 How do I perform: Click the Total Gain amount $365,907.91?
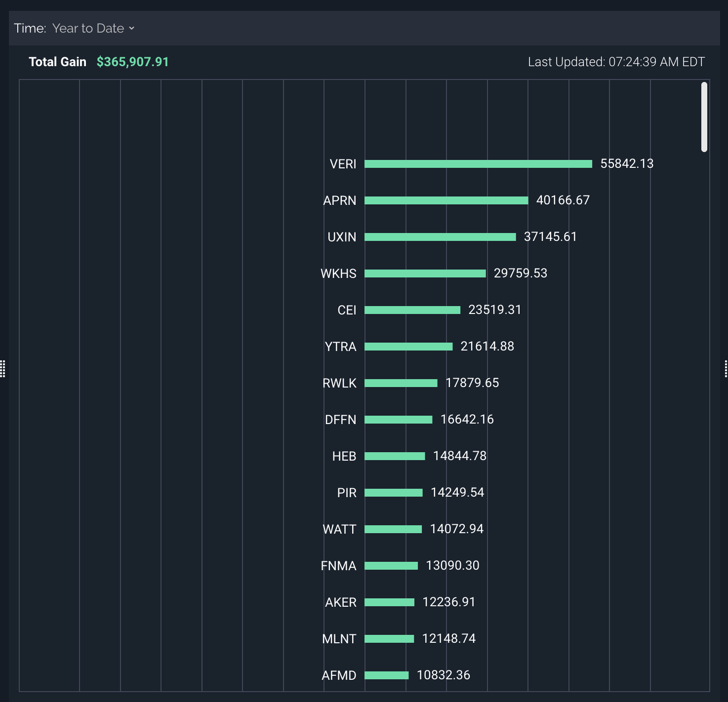point(132,62)
